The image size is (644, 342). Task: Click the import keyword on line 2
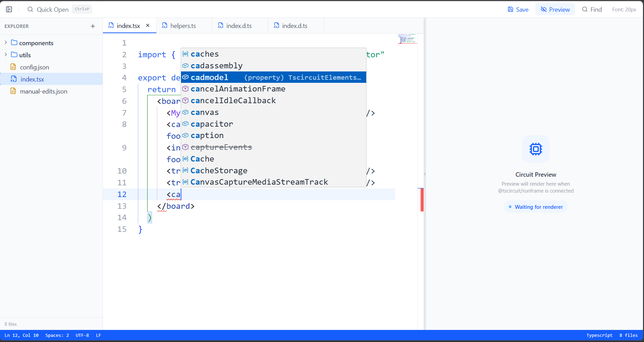click(152, 55)
